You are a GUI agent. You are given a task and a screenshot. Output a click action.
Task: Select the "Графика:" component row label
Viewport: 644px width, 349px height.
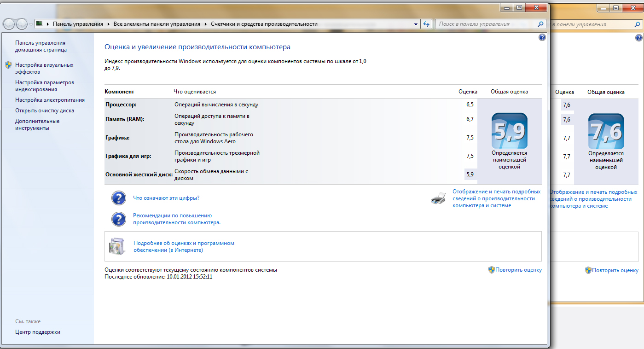tap(117, 138)
